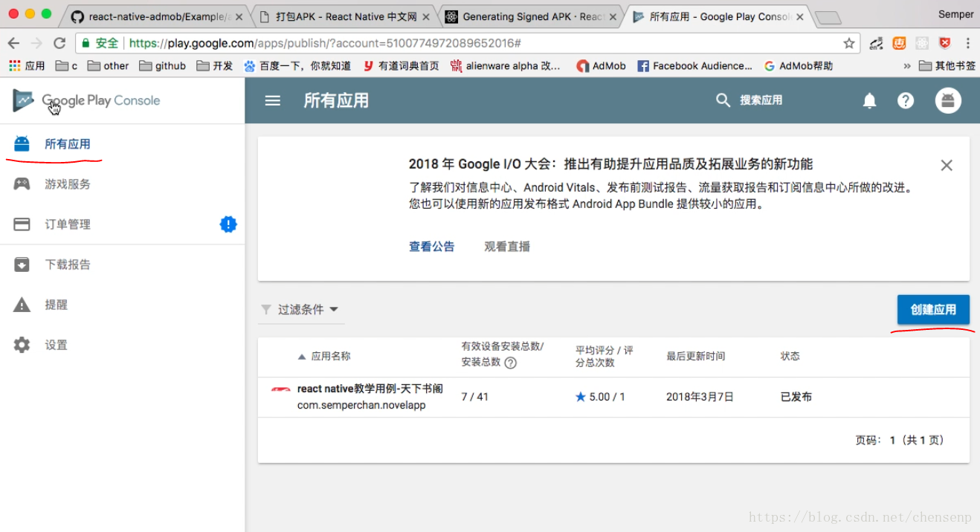The image size is (980, 532).
Task: Open the help question mark icon
Action: pyautogui.click(x=906, y=100)
